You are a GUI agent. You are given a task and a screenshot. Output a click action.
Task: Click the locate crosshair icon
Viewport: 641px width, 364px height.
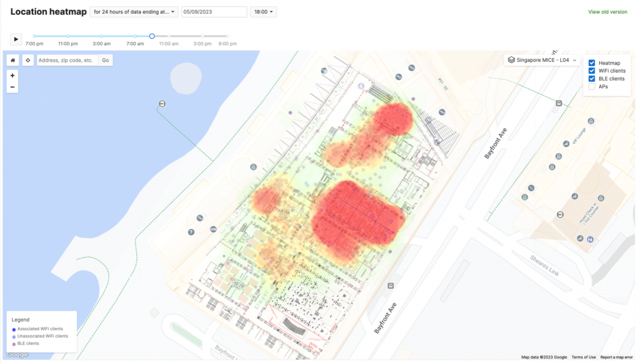(x=28, y=61)
